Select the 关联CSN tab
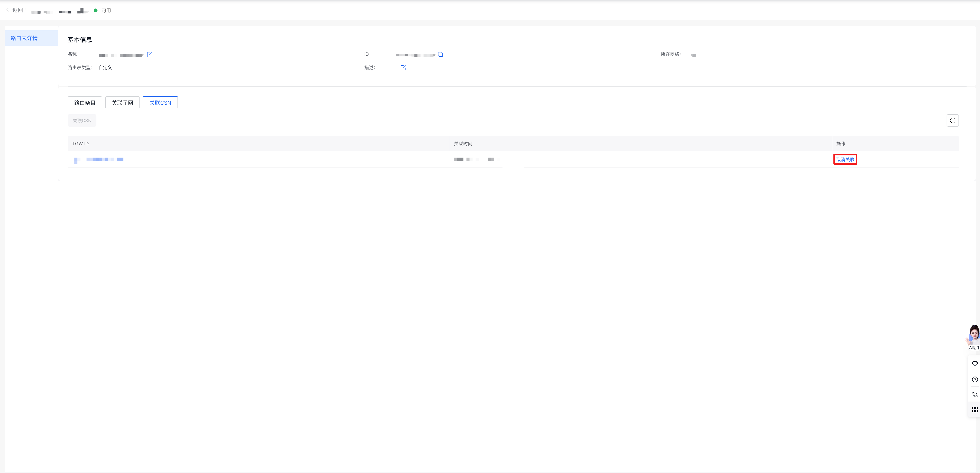The image size is (980, 473). [x=160, y=103]
